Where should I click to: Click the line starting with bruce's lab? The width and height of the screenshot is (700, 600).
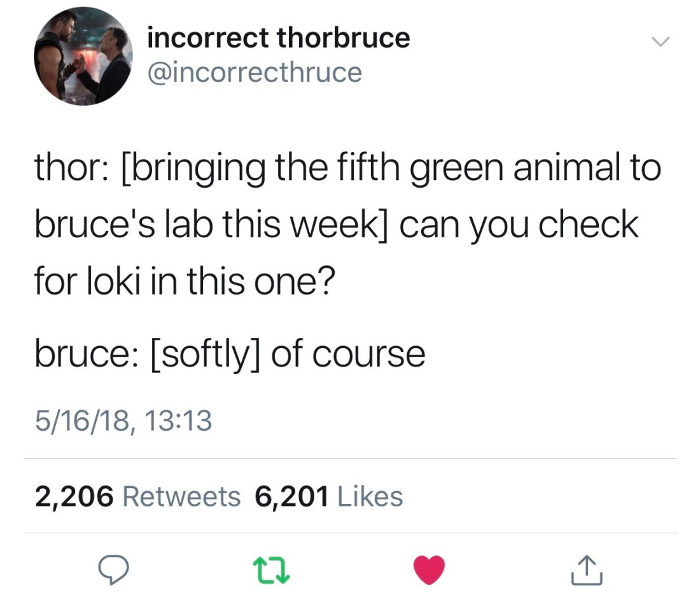point(336,225)
